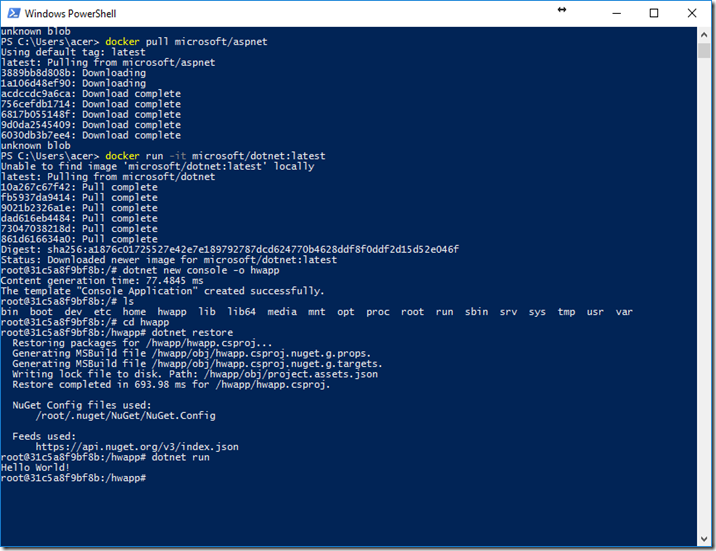Screen dimensions: 716x551
Task: Click '9021b2326a1e: Pull complete' line
Action: click(x=79, y=208)
